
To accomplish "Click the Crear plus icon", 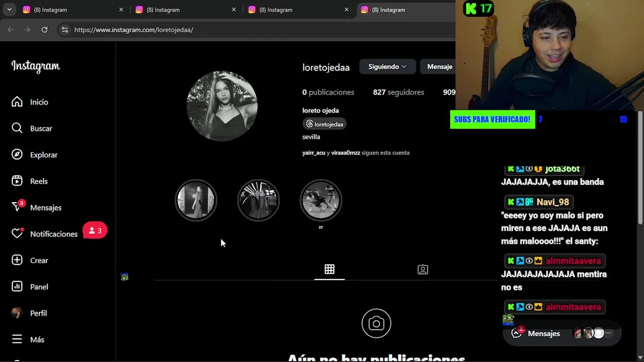I will [17, 260].
